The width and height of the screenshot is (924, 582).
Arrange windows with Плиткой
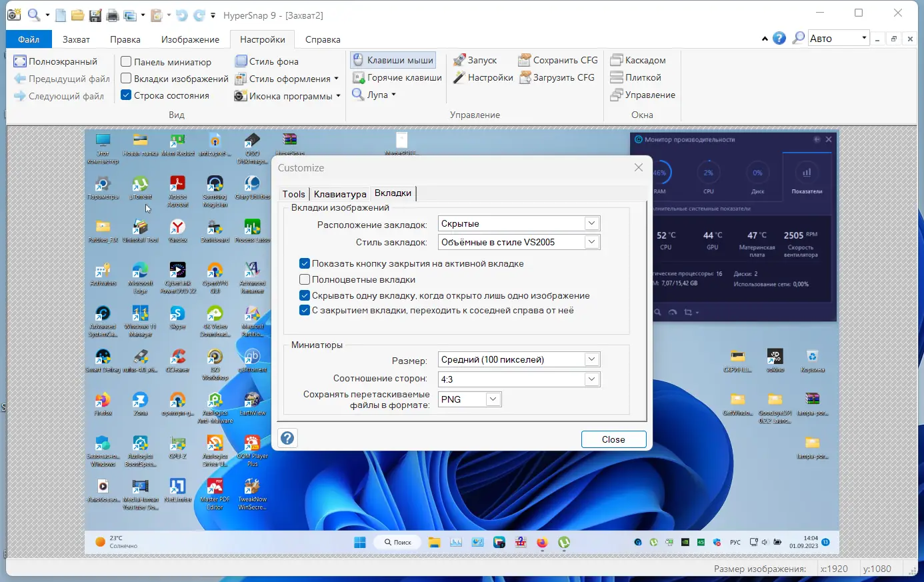pyautogui.click(x=635, y=77)
